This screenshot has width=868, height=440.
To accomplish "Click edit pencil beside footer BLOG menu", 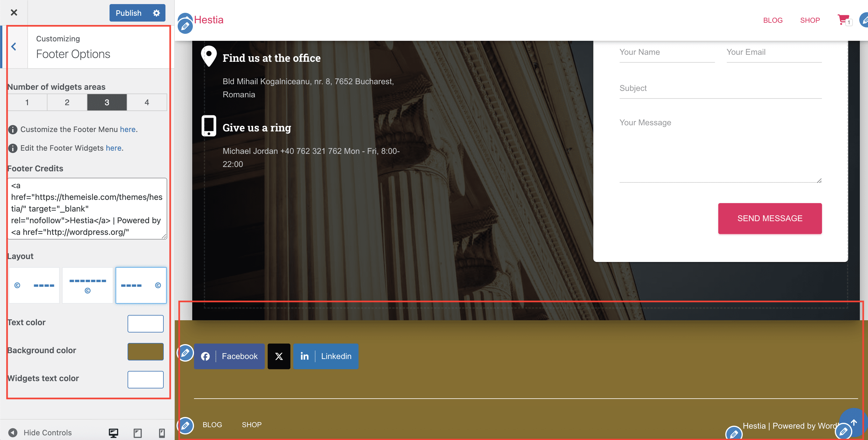I will [185, 425].
